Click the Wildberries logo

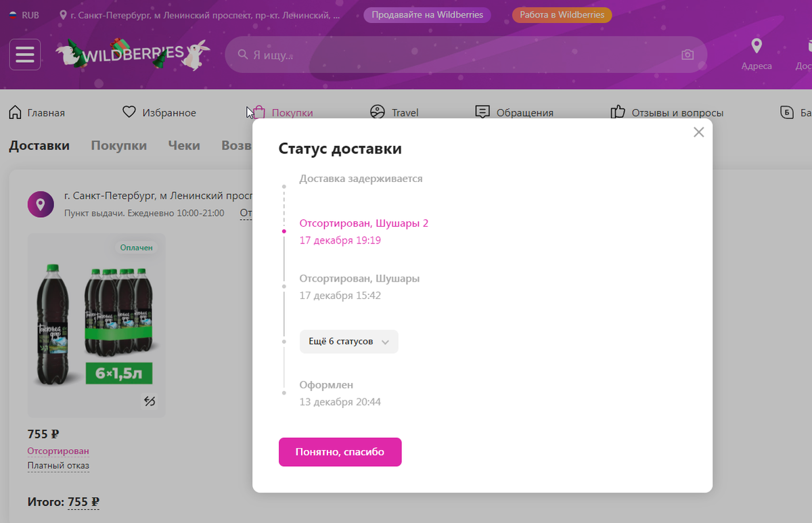pyautogui.click(x=133, y=55)
